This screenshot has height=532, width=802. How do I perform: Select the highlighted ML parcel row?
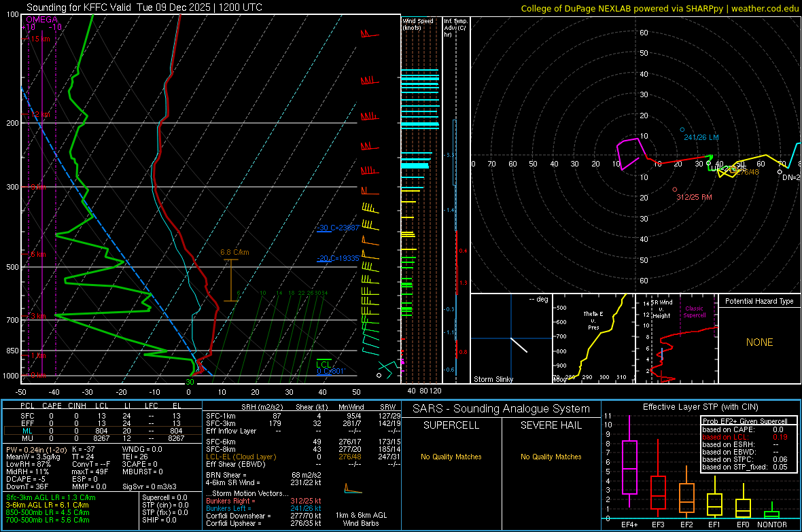pyautogui.click(x=102, y=431)
